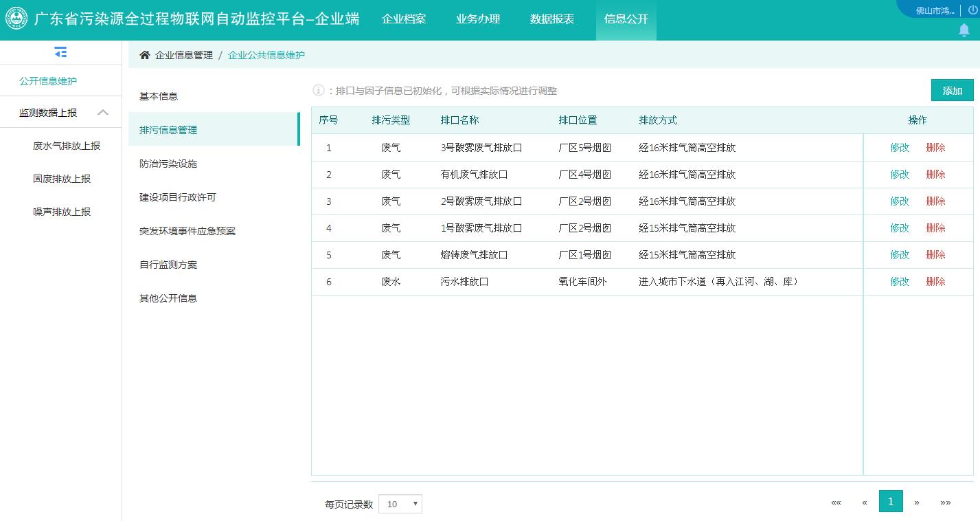Click the 排口位置 column header
The height and width of the screenshot is (521, 980).
578,120
